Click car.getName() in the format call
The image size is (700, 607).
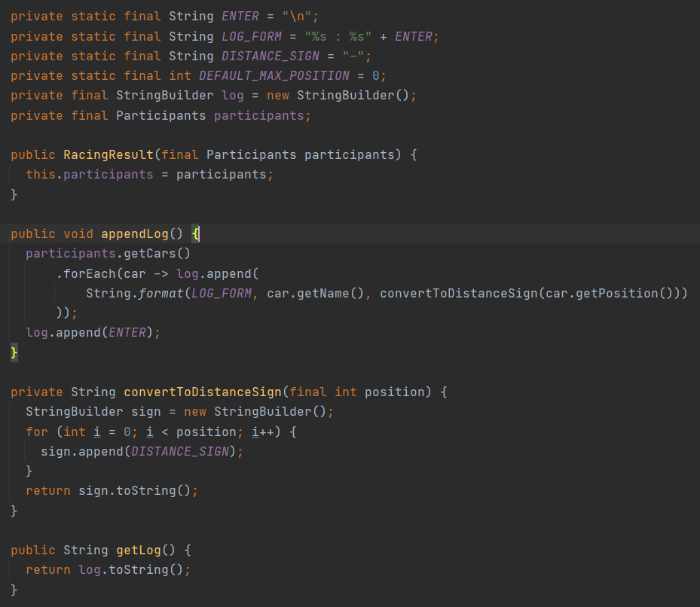316,293
